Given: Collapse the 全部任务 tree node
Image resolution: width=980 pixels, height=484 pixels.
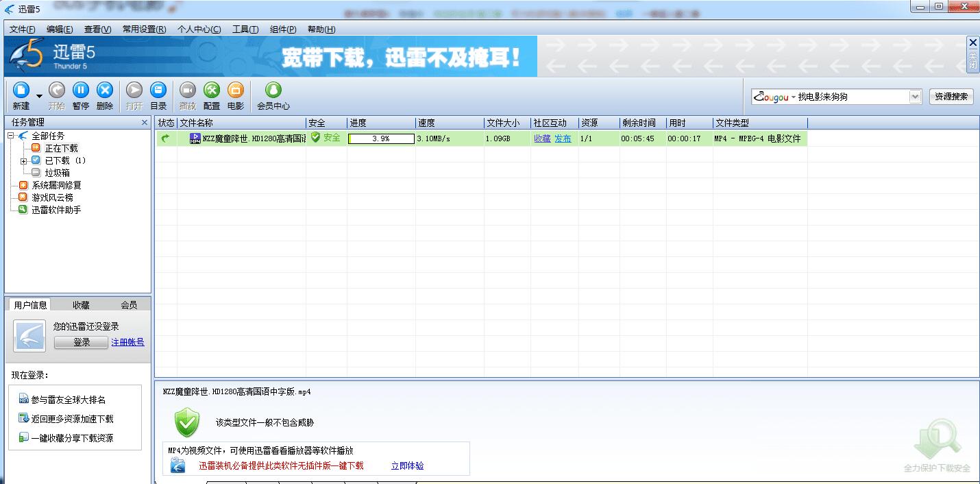Looking at the screenshot, I should [x=11, y=136].
